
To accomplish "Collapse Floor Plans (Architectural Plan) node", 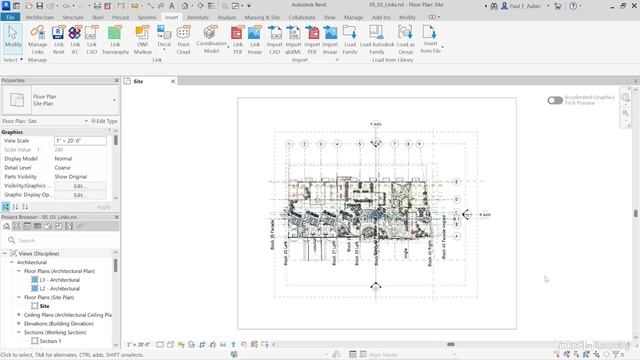I will (x=19, y=271).
